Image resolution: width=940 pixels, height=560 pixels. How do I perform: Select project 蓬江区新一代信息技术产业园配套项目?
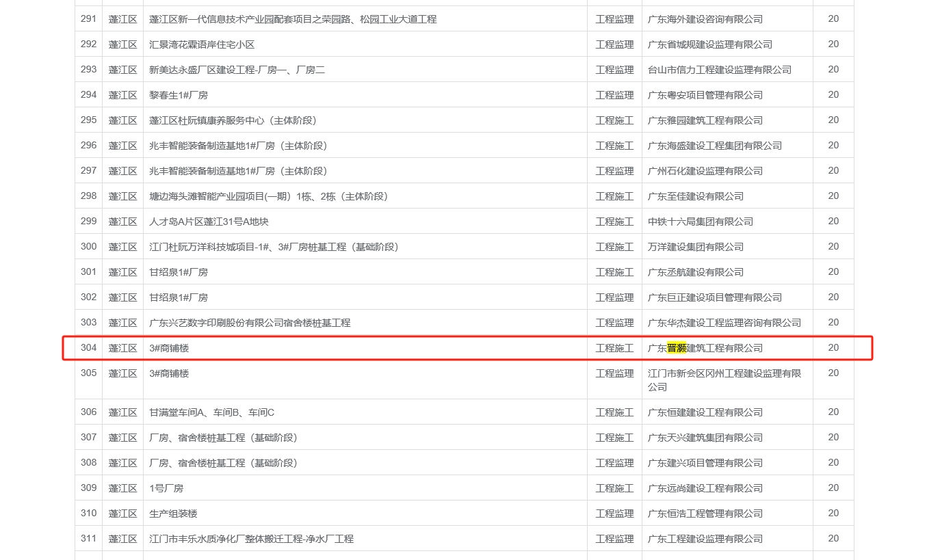point(293,19)
